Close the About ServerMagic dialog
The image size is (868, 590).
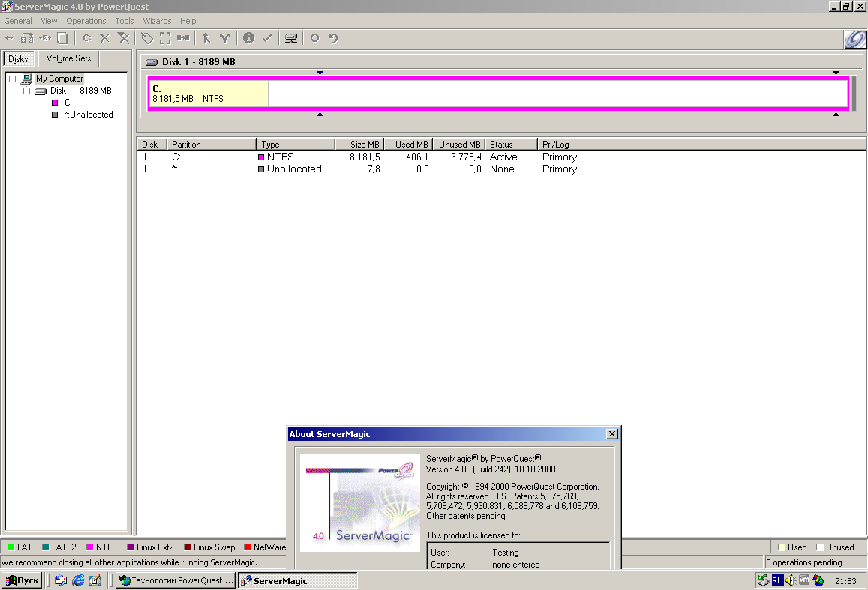[x=611, y=434]
